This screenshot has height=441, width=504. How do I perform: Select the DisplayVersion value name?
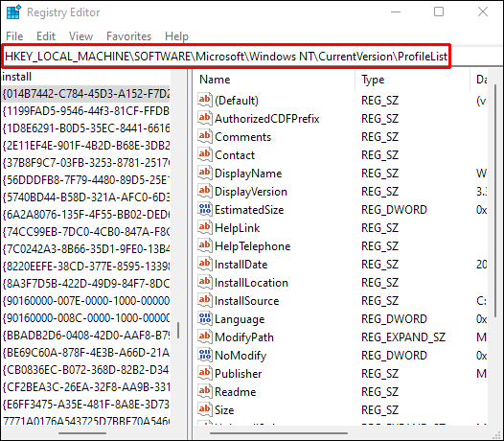(251, 192)
